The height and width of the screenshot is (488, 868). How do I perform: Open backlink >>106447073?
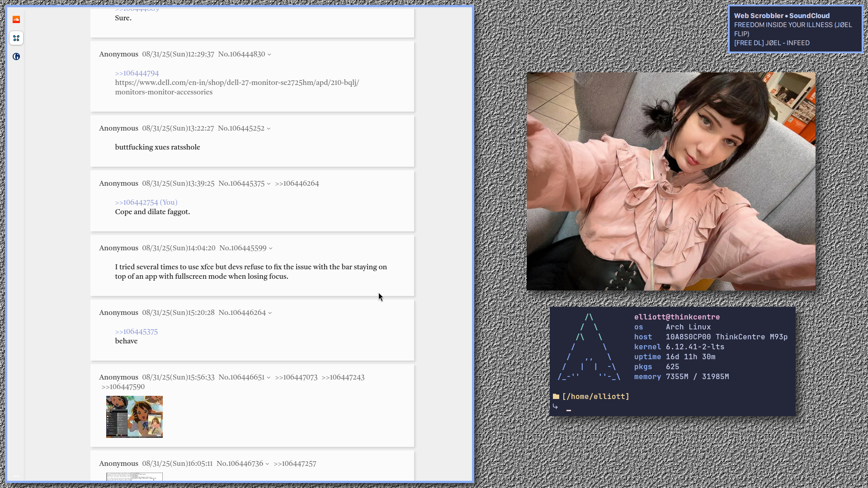pos(296,377)
